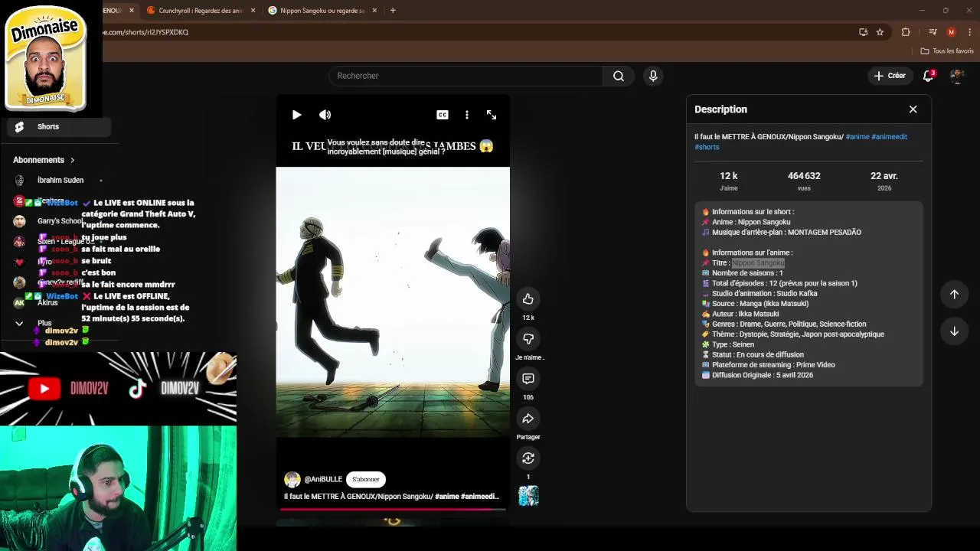Open the Chrome profile M avatar

[952, 32]
